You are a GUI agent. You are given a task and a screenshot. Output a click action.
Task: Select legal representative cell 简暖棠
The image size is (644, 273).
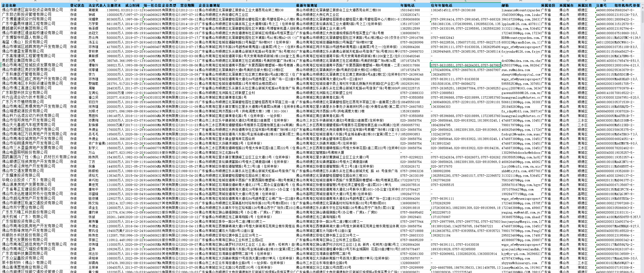click(93, 10)
